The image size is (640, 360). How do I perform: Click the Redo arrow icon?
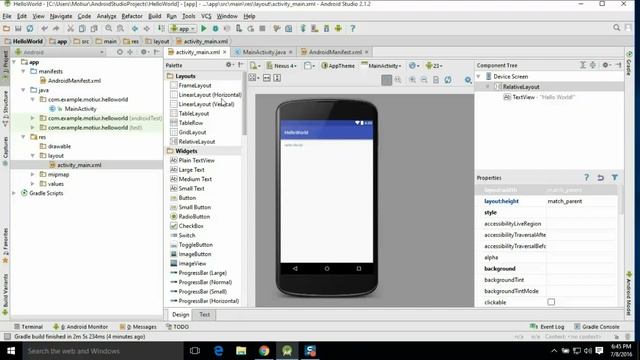click(56, 29)
